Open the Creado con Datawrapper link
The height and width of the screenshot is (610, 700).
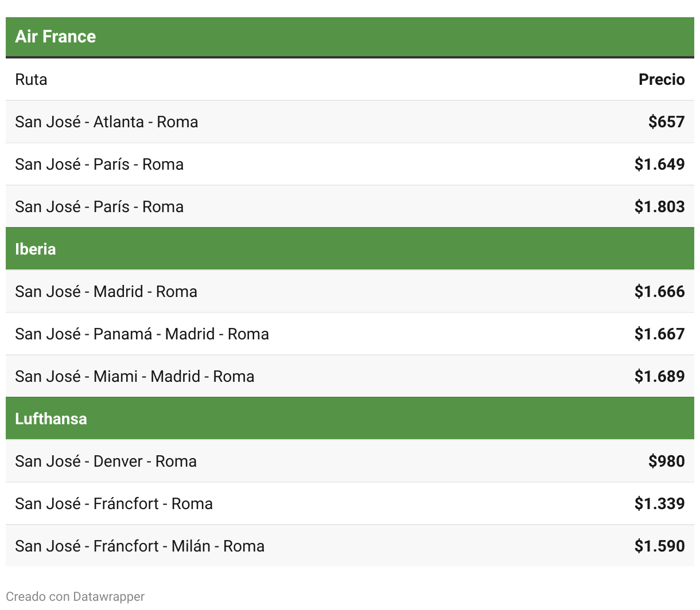75,596
